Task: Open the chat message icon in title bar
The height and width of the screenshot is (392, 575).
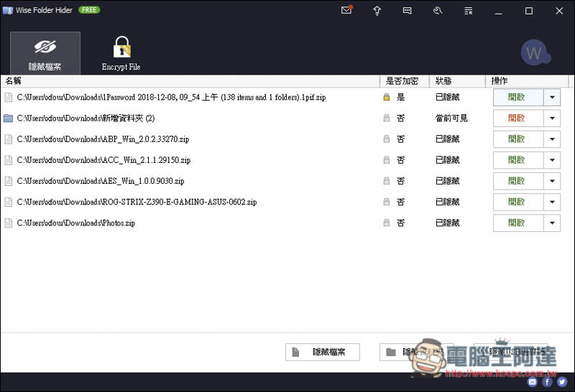Action: 407,11
